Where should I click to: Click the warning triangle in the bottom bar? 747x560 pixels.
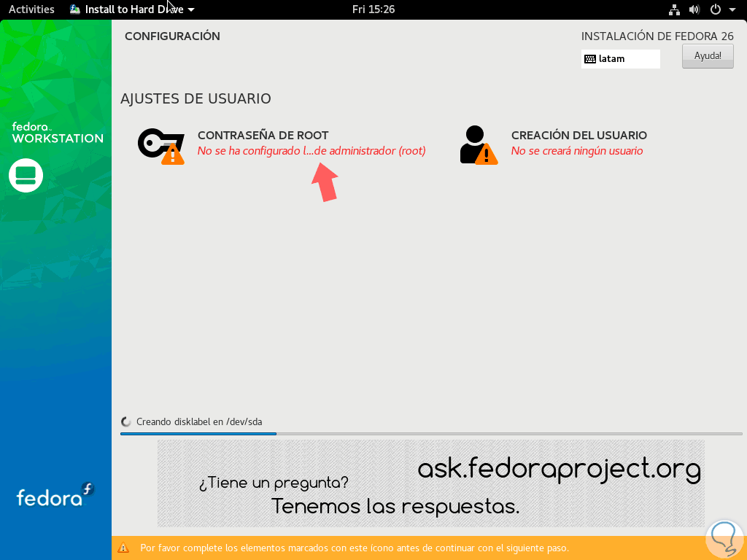click(x=123, y=548)
